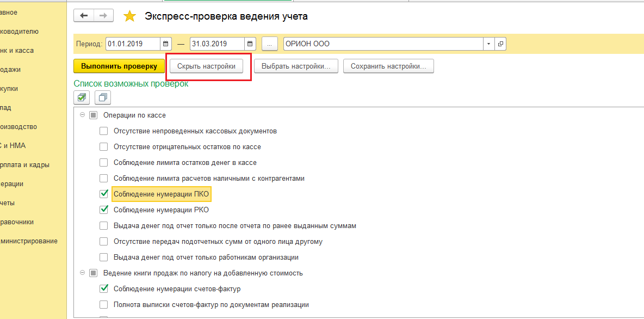Image resolution: width=644 pixels, height=319 pixels.
Task: Add page to favorites with star icon
Action: point(129,16)
